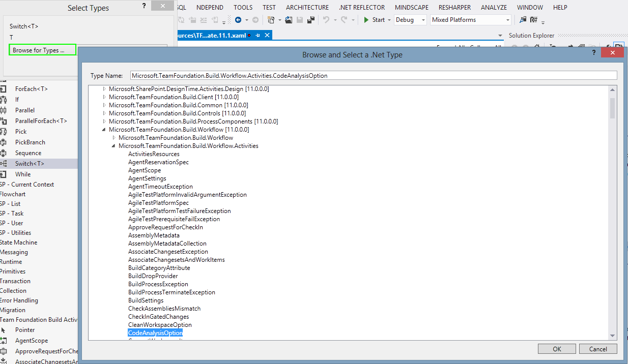This screenshot has height=364, width=628.
Task: Click the Navigate Backward toolbar icon
Action: tap(238, 20)
